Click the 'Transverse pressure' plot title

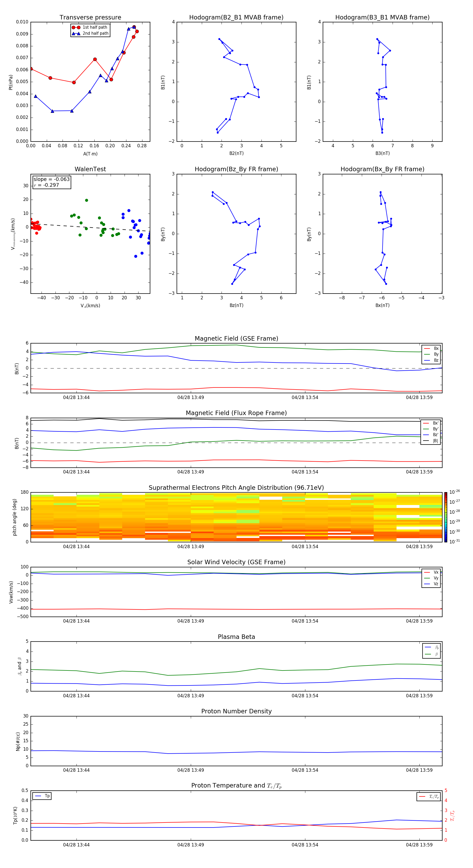(x=90, y=18)
